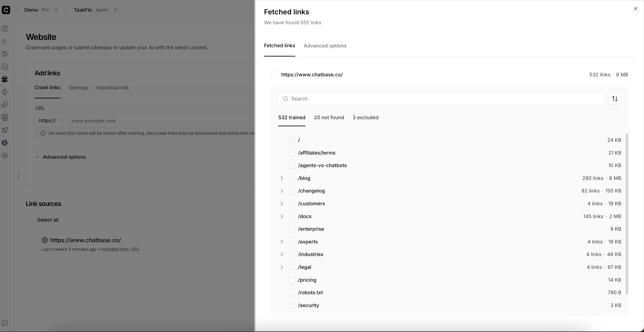Expand the /customers folder

282,204
